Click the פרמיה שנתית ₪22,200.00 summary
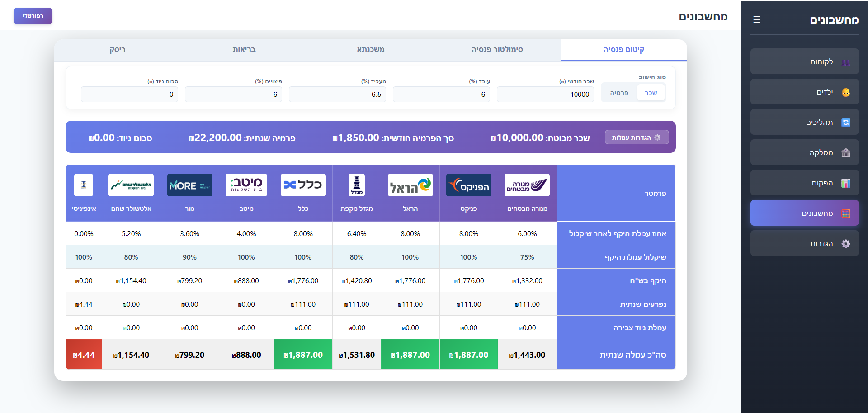Image resolution: width=868 pixels, height=413 pixels. (x=242, y=138)
